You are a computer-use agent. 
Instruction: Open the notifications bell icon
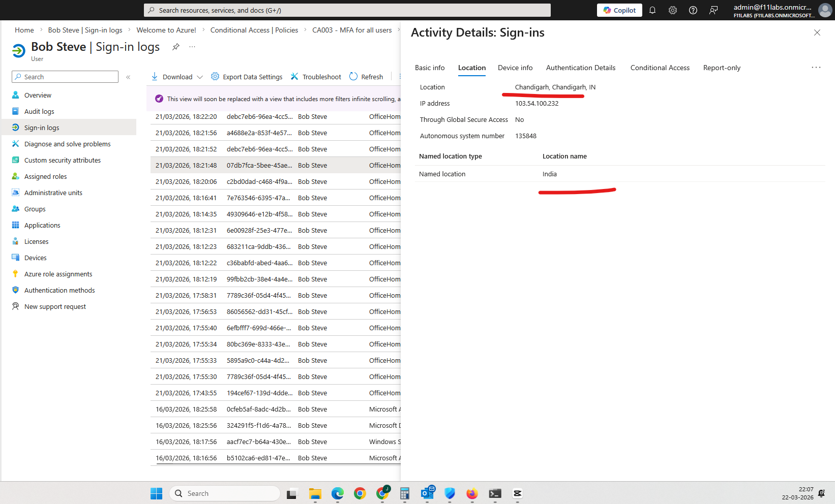coord(652,10)
